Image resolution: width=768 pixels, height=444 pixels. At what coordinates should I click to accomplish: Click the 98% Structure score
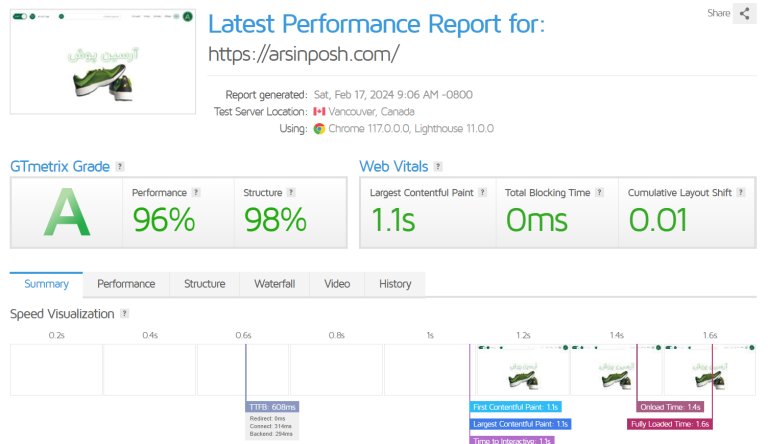(x=275, y=220)
